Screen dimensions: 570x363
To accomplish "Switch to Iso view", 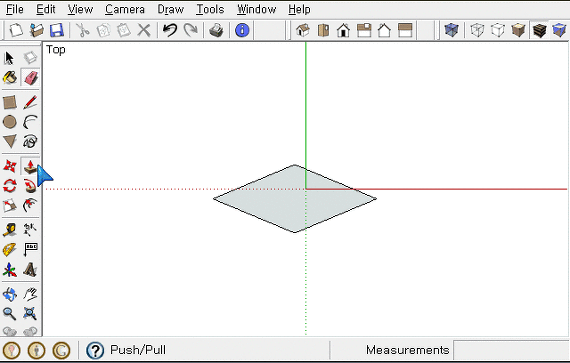I will click(x=303, y=30).
